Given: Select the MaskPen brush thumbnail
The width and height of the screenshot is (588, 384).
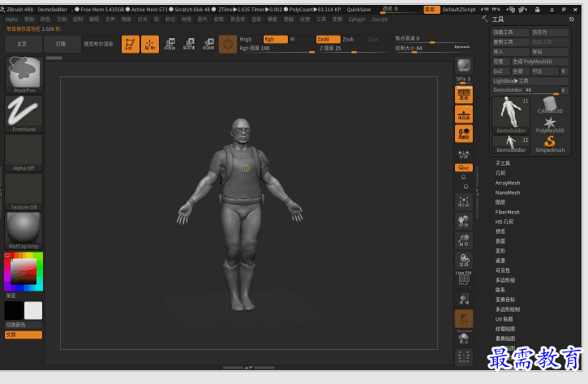Looking at the screenshot, I should [24, 75].
